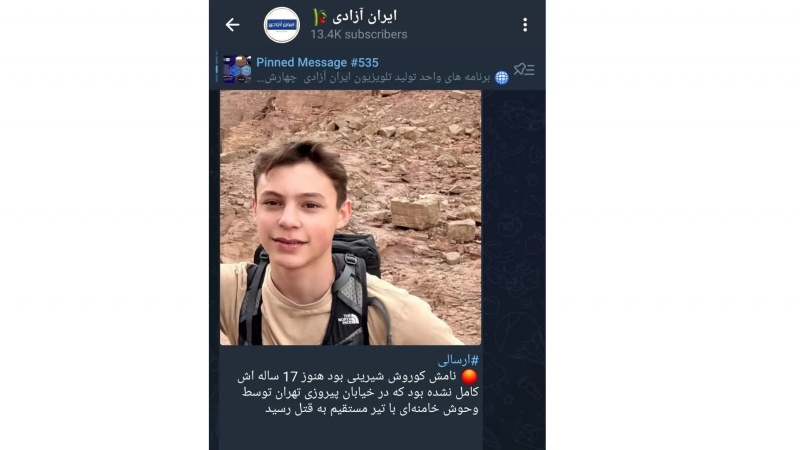Open the channel's round profile avatar

coord(282,24)
